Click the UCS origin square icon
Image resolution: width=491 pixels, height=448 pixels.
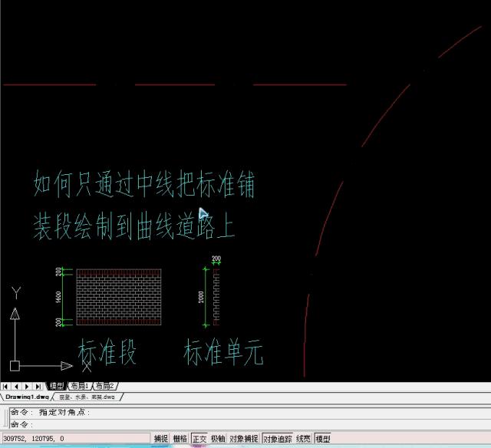pos(15,366)
